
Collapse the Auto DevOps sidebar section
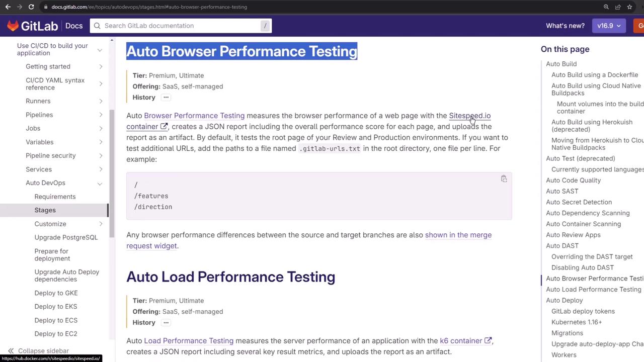(x=100, y=184)
